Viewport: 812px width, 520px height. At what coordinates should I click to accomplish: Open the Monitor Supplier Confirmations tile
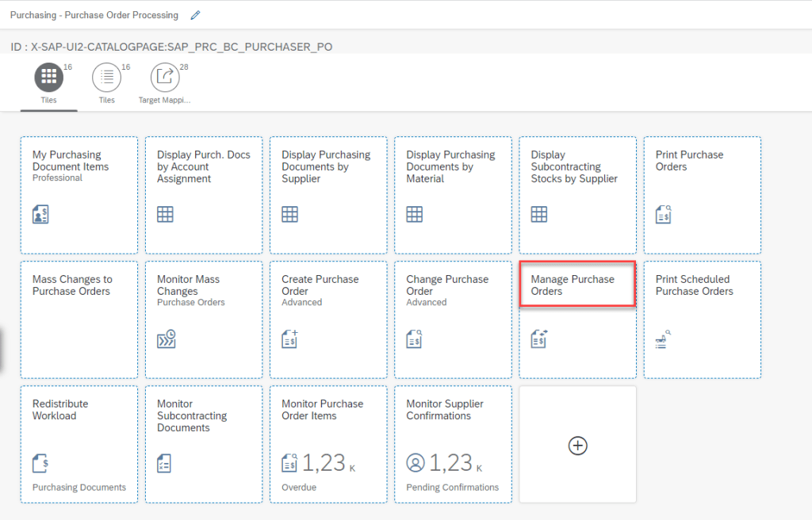(x=453, y=444)
